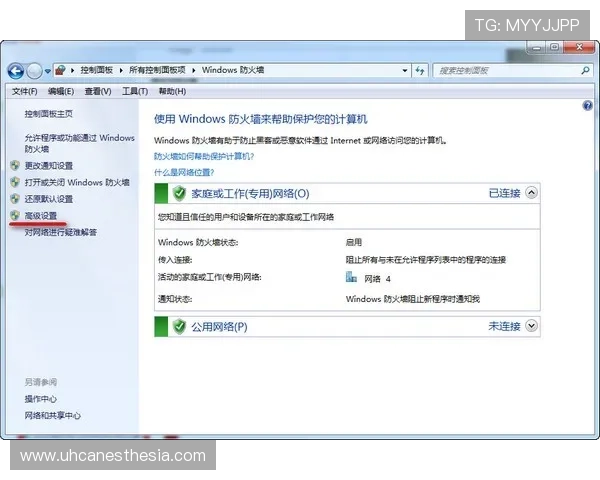Collapse the 家庭或工作 network section chevron
The image size is (600, 480).
(531, 193)
